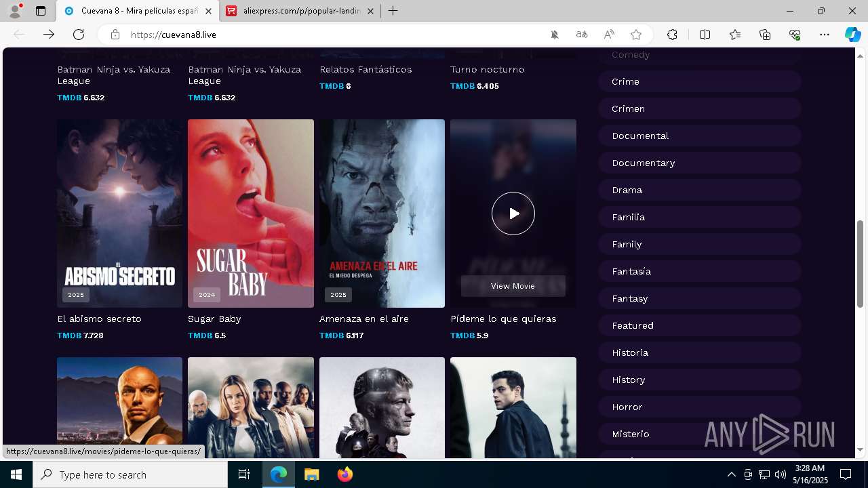Click the notifications blocked bell icon

(555, 35)
